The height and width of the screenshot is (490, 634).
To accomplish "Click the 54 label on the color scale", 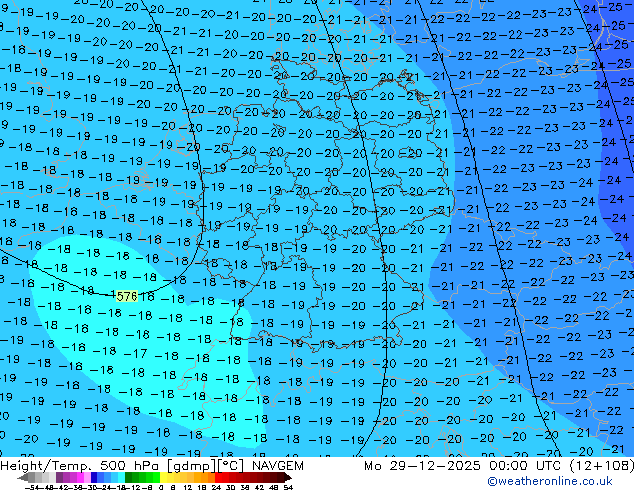I will point(287,487).
